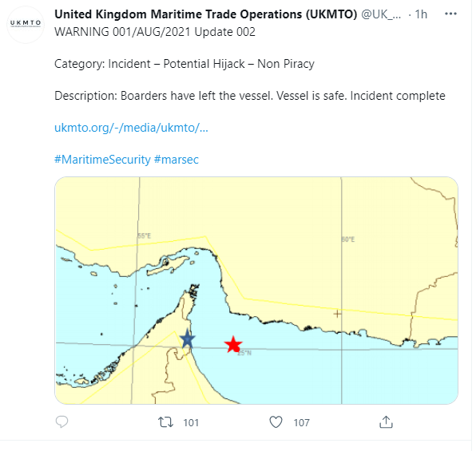Retweet using the arrows icon
The image size is (476, 451).
tap(166, 422)
